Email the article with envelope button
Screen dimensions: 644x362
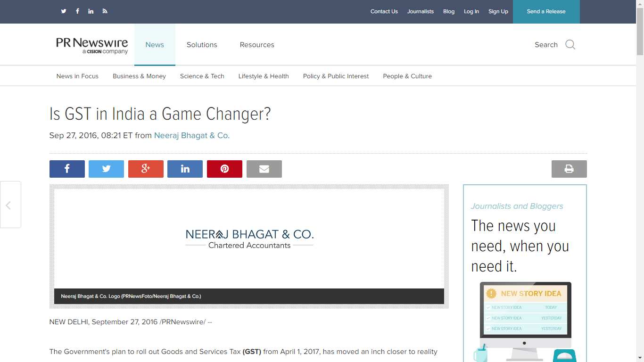tap(264, 169)
